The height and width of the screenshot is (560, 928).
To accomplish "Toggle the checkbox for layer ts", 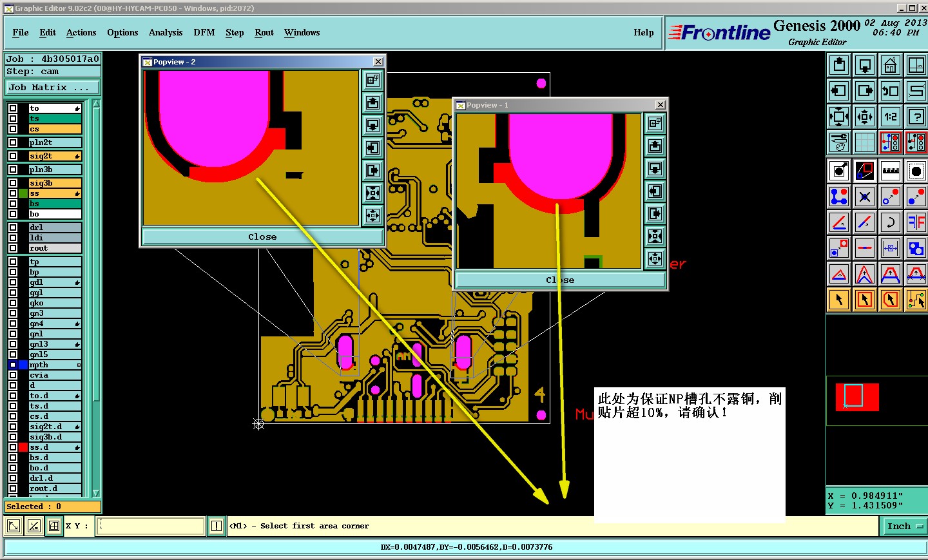I will [x=13, y=119].
